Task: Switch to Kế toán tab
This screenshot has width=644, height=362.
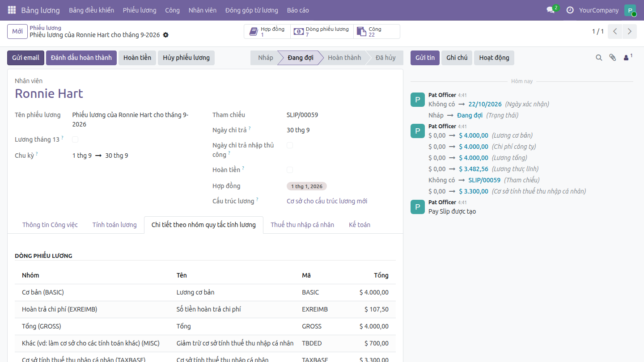Action: point(360,225)
